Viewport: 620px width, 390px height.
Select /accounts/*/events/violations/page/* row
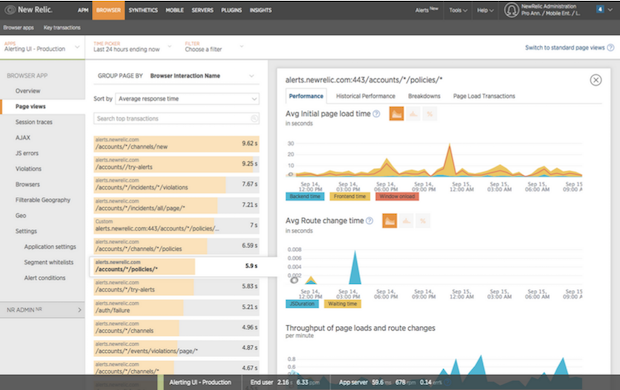[176, 348]
